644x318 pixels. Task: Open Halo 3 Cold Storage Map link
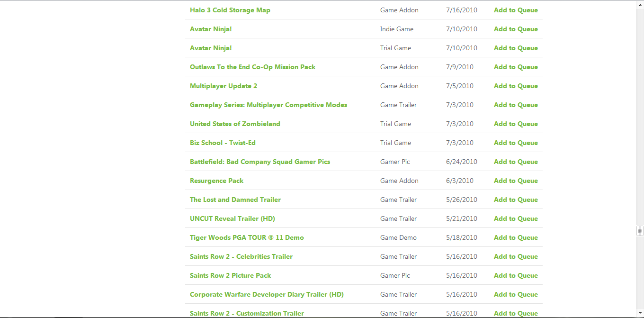230,10
